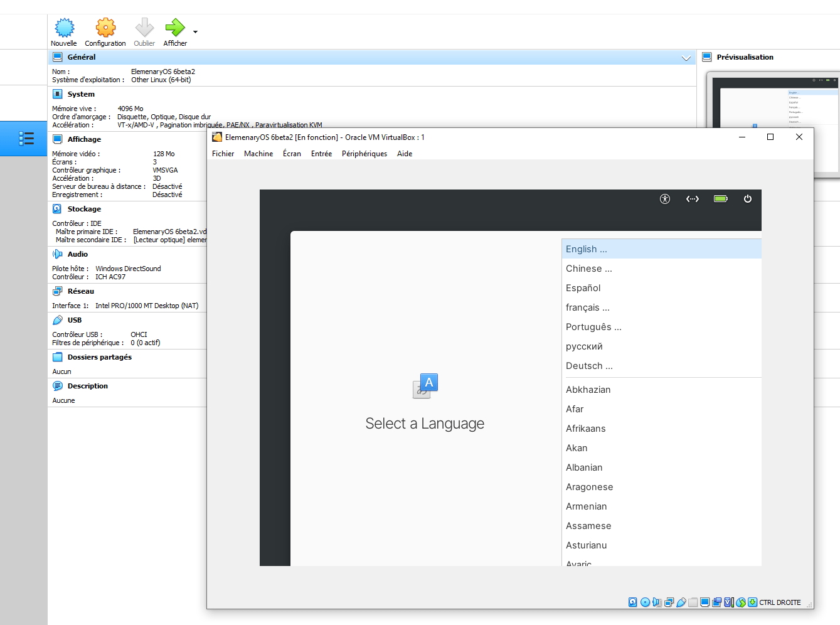Open the Périphériques menu

click(364, 154)
